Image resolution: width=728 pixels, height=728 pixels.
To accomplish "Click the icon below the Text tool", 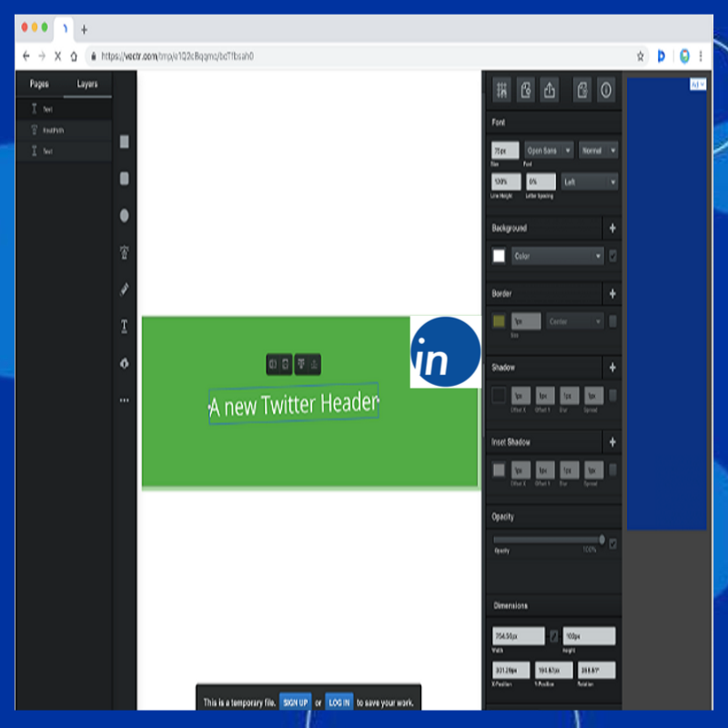I will point(124,363).
